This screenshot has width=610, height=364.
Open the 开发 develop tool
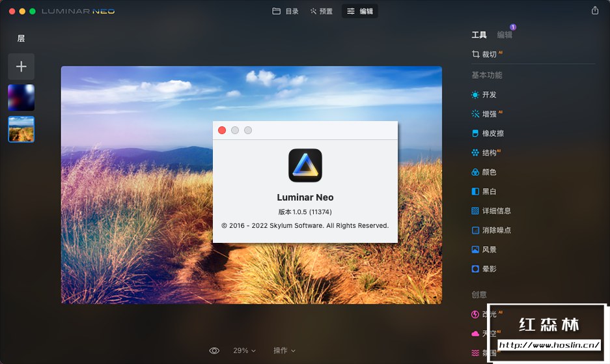(x=484, y=94)
